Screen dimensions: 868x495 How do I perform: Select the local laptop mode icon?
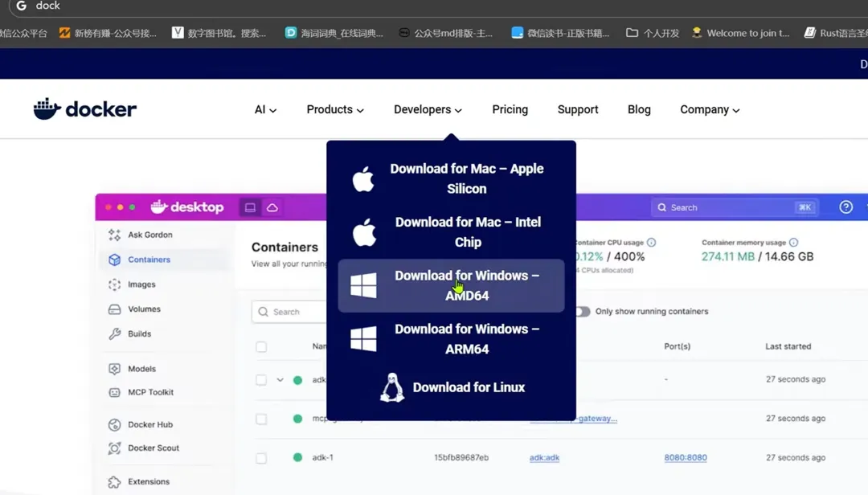point(250,207)
